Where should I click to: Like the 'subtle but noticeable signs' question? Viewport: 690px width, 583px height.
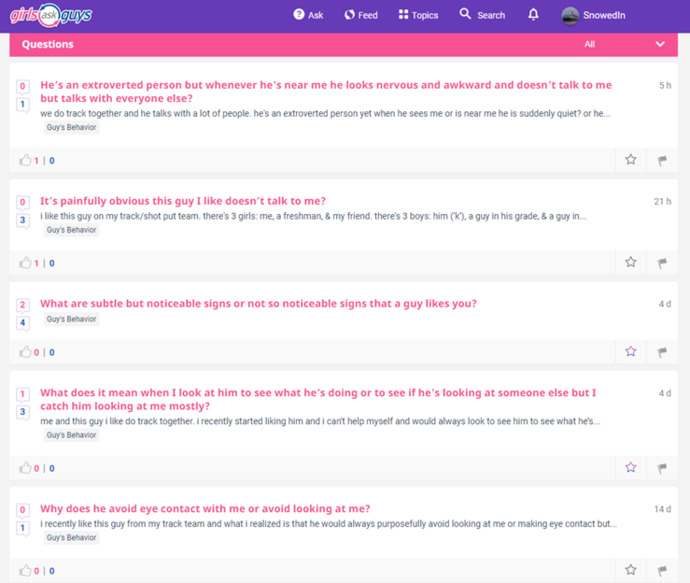tap(25, 352)
